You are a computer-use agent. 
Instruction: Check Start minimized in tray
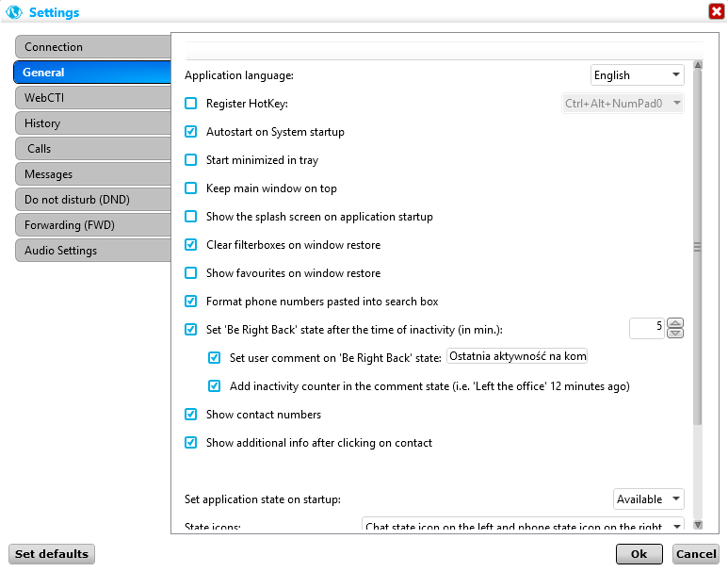pos(191,160)
